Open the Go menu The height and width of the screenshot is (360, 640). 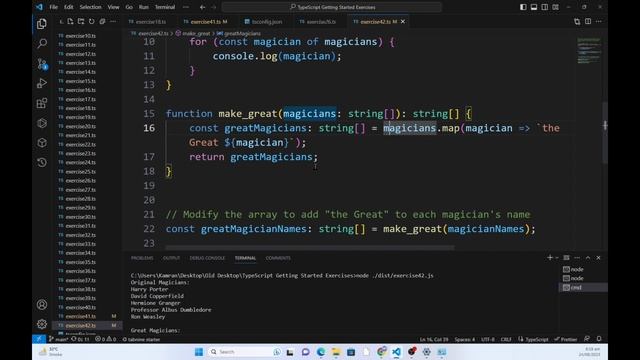coord(129,7)
